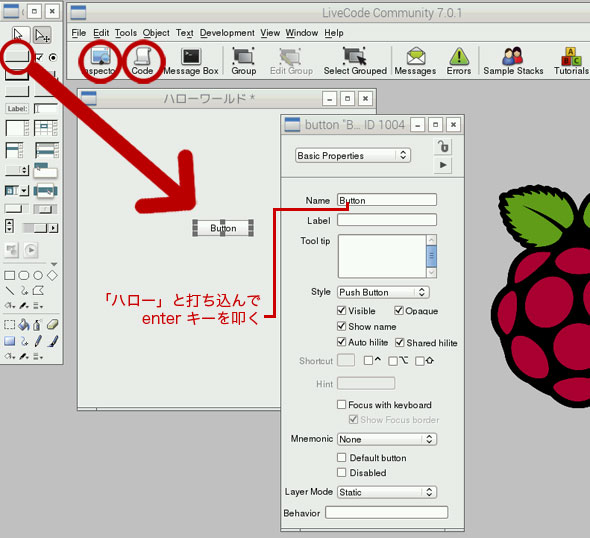590x538 pixels.
Task: Open the Message Box
Action: point(191,61)
